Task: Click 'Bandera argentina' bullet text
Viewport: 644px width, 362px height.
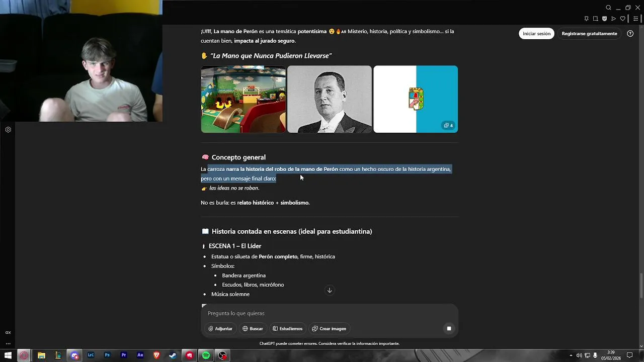Action: [244, 276]
